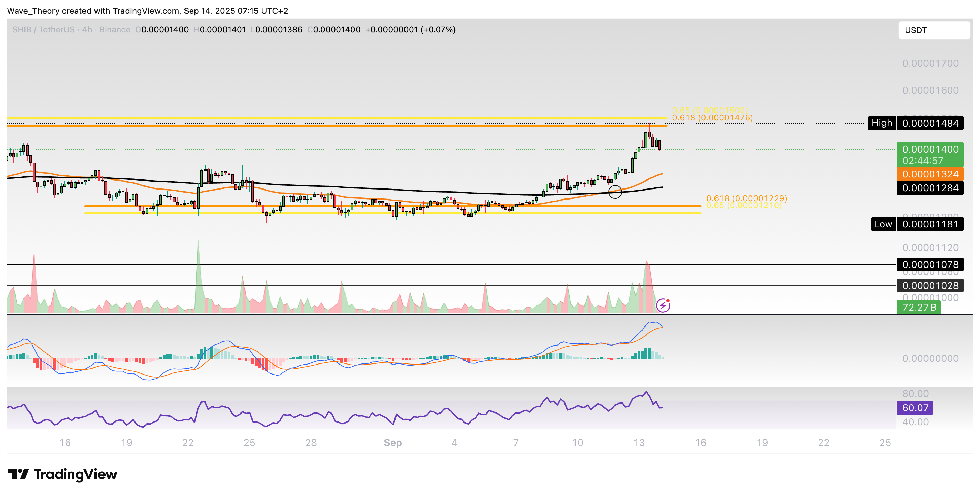Viewport: 980px width, 495px height.
Task: Click the orange 0.00001324 moving average label
Action: [930, 174]
